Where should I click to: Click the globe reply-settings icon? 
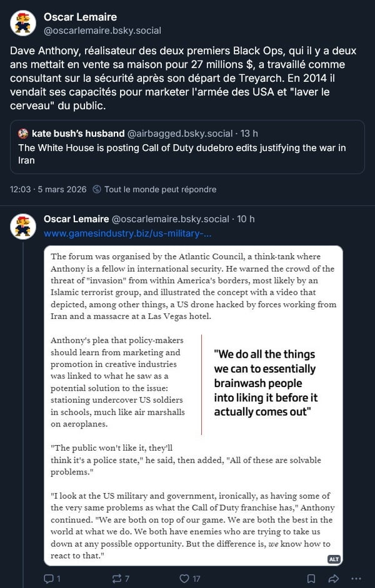pyautogui.click(x=97, y=189)
